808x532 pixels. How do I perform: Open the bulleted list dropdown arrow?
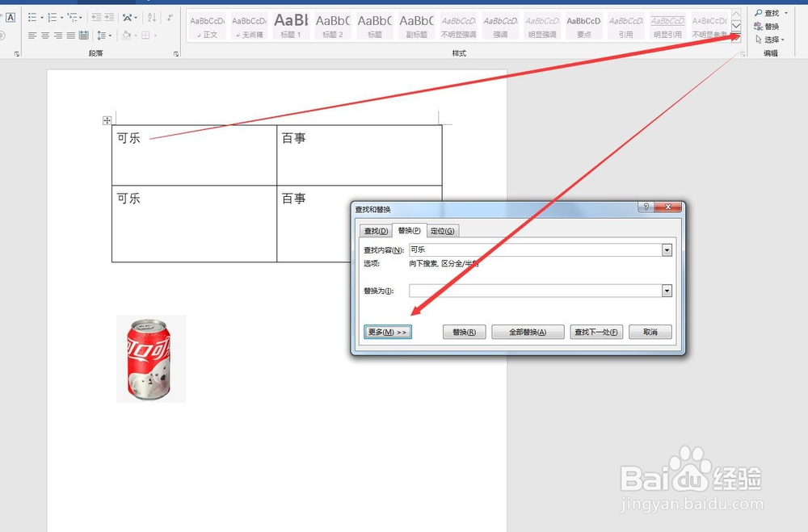click(42, 18)
